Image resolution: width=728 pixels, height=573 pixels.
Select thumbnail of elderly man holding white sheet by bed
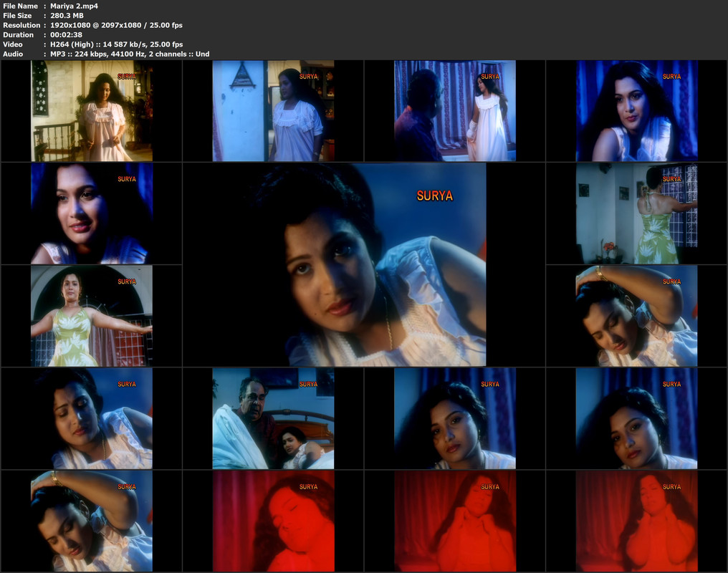273,418
